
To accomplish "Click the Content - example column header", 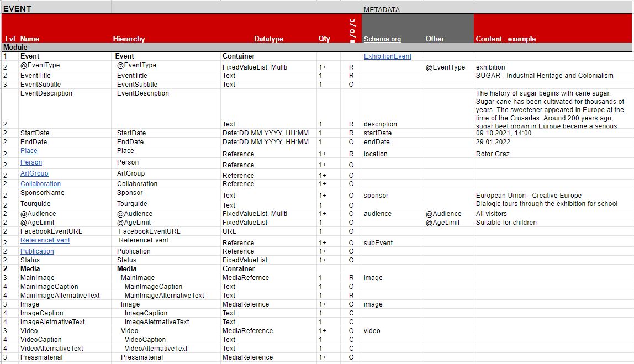I will 507,39.
